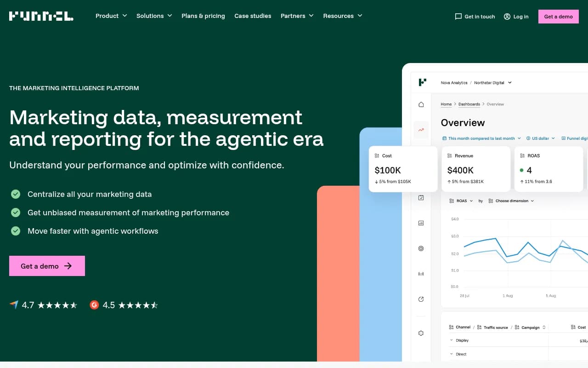Click the metric icon on ROAS card

522,156
